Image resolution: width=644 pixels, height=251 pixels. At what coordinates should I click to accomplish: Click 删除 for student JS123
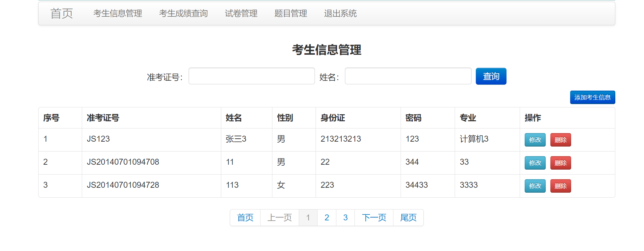tap(561, 140)
